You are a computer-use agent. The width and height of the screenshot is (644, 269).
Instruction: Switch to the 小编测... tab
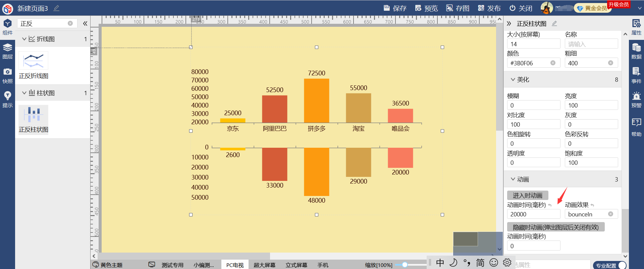[204, 265]
